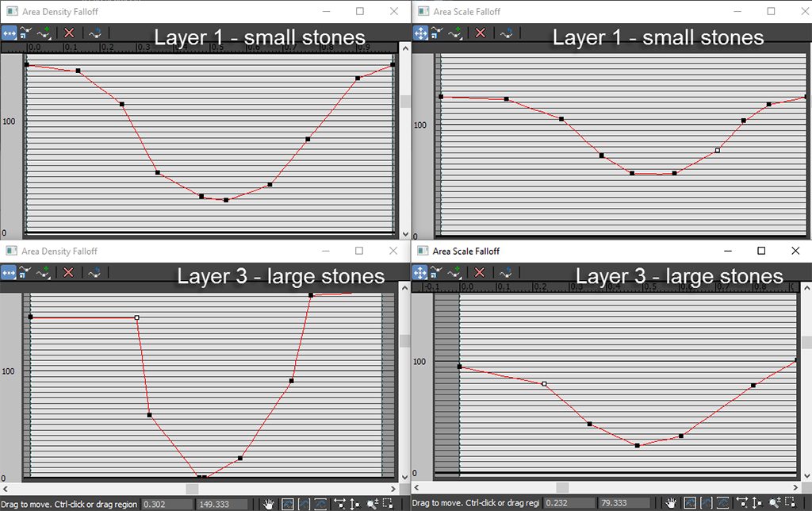The width and height of the screenshot is (812, 511).
Task: Activate Move tool in Layer 1 scale window
Action: (x=420, y=33)
